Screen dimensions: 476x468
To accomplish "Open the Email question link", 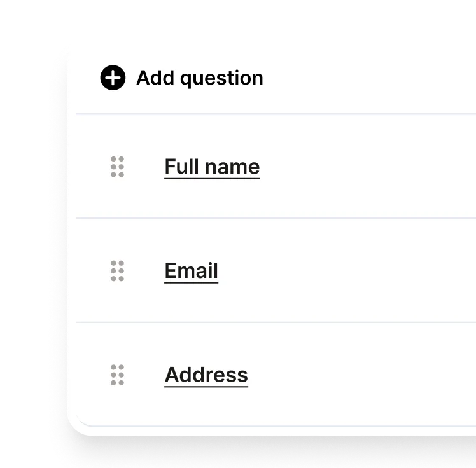I will click(x=191, y=271).
